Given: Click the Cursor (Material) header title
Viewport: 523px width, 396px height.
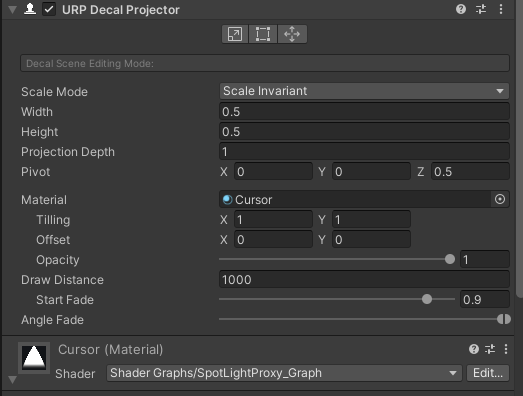Looking at the screenshot, I should coord(110,349).
